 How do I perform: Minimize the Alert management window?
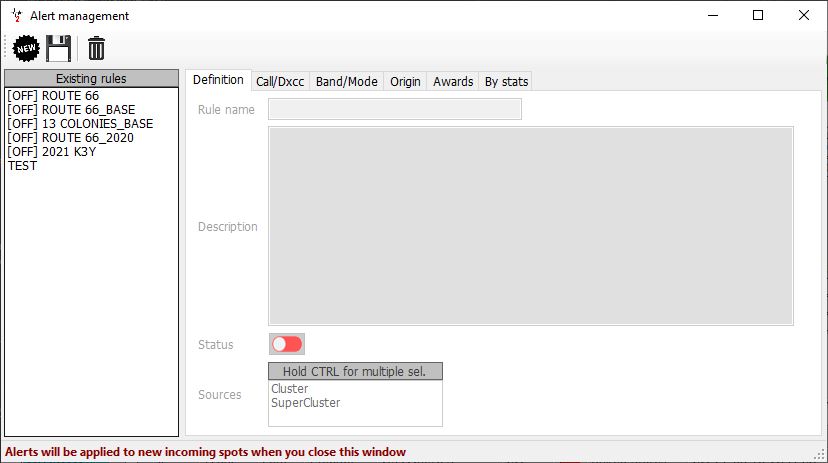(713, 15)
